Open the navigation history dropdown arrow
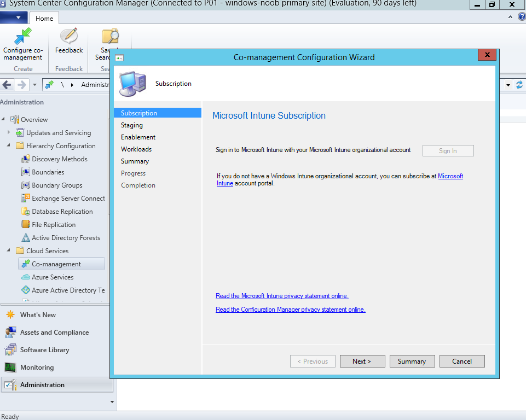Screen dimensions: 526x420 [x=34, y=85]
